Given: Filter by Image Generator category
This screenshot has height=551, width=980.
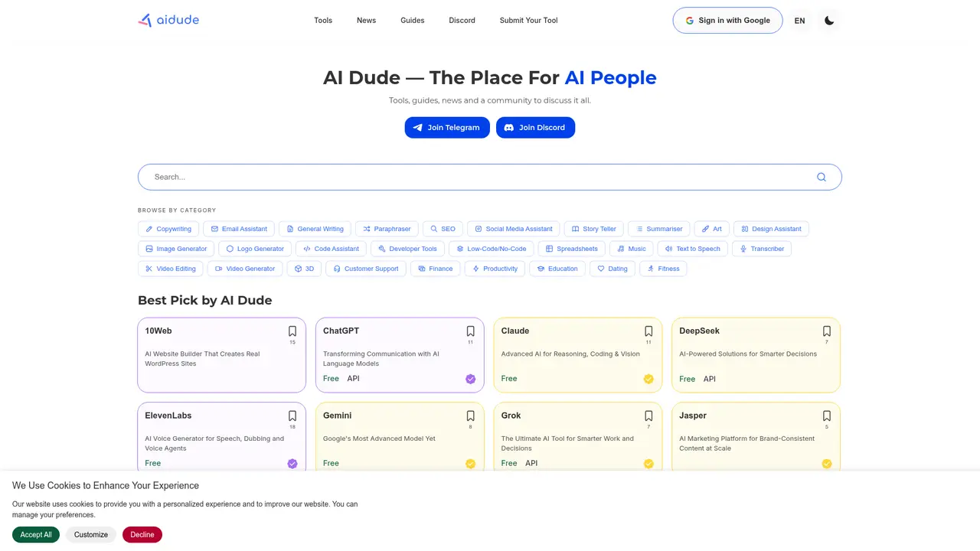Looking at the screenshot, I should click(x=176, y=249).
